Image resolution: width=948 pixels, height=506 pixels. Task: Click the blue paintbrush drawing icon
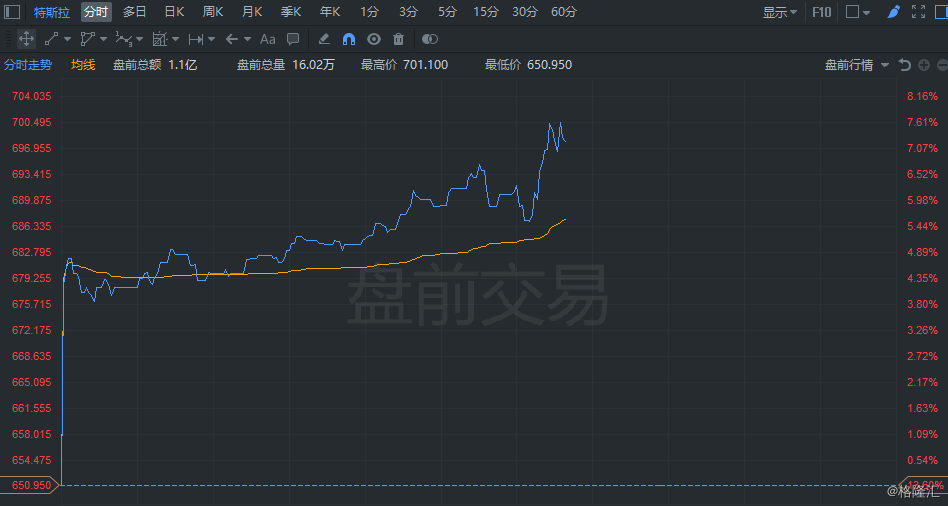pyautogui.click(x=894, y=11)
